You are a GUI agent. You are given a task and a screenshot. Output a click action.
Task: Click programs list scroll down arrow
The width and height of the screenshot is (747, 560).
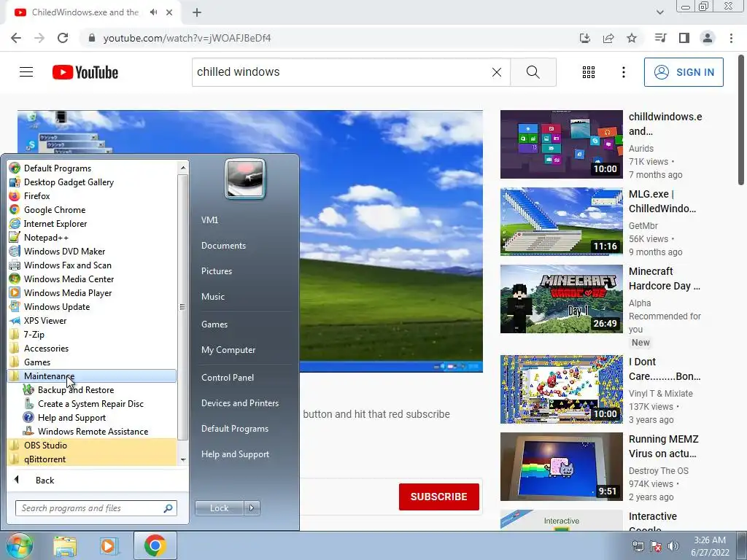[x=183, y=460]
